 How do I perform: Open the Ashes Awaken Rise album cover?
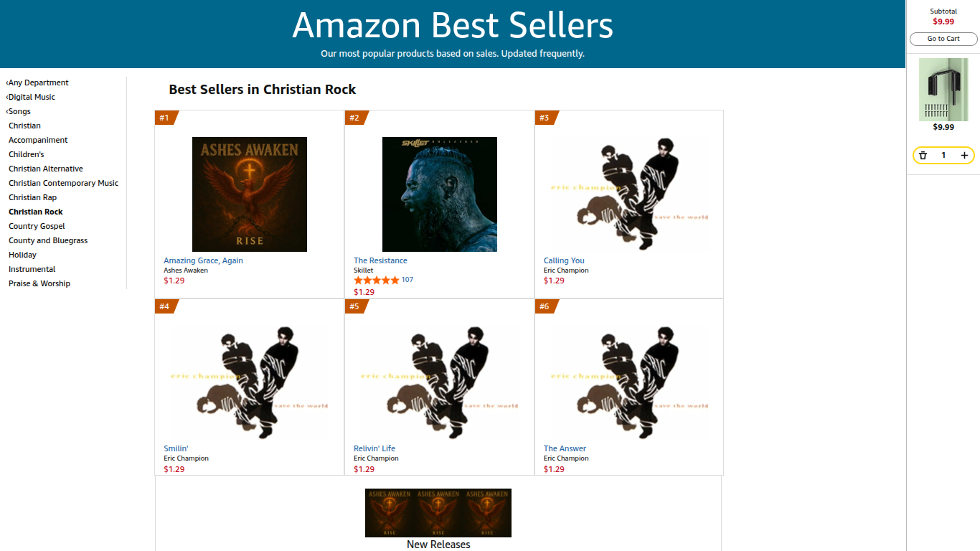click(250, 194)
